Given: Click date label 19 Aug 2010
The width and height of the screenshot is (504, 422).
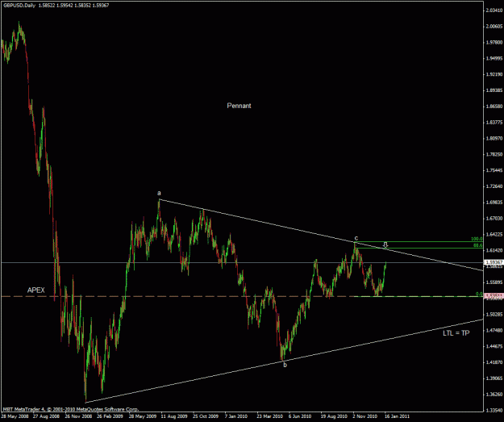Looking at the screenshot, I should [x=334, y=416].
